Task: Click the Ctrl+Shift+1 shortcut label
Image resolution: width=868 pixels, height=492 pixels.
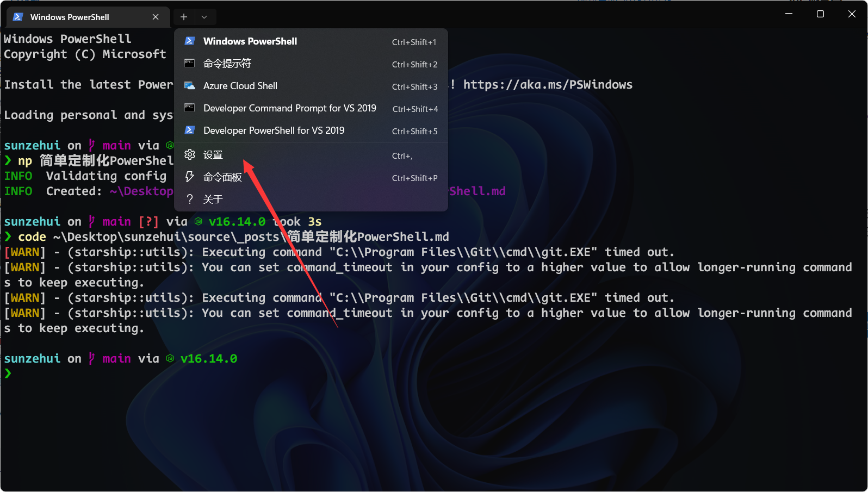Action: 414,42
